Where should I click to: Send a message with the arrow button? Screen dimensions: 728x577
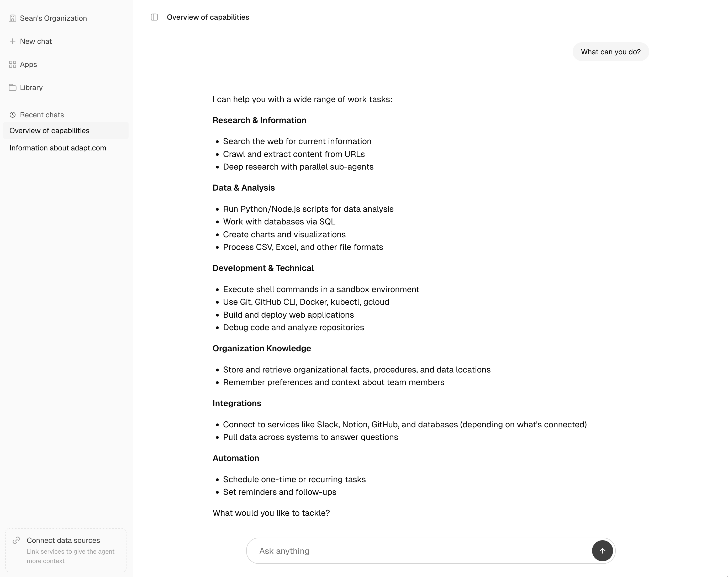[602, 551]
